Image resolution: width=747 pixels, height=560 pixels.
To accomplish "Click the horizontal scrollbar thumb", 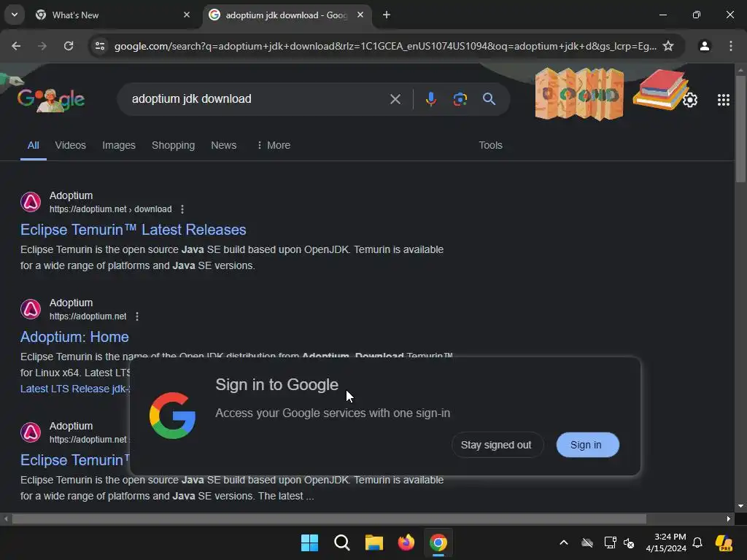I will pyautogui.click(x=329, y=518).
